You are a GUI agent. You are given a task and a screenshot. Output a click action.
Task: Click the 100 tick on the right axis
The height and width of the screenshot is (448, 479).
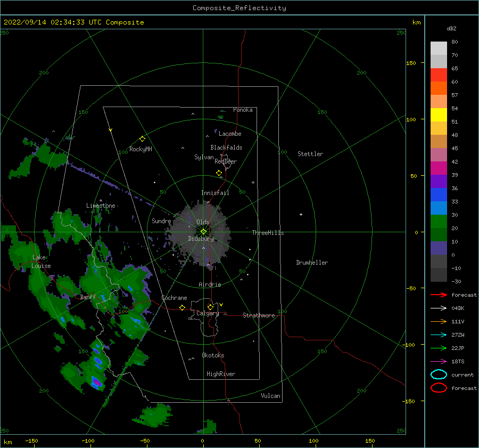click(411, 119)
